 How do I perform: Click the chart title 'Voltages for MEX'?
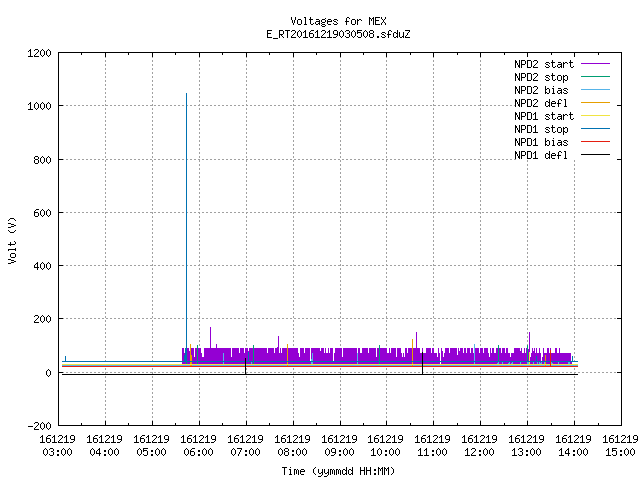(338, 21)
